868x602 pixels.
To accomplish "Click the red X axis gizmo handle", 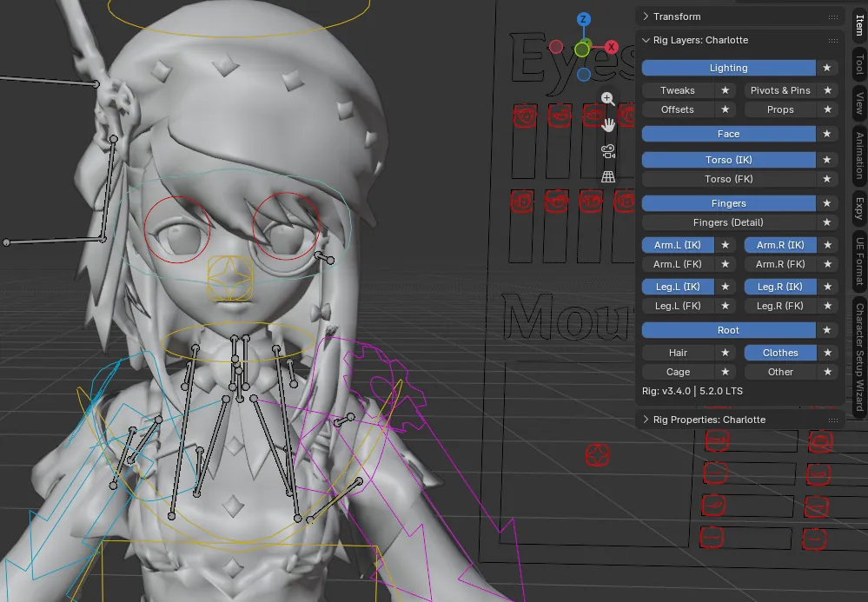I will [611, 47].
